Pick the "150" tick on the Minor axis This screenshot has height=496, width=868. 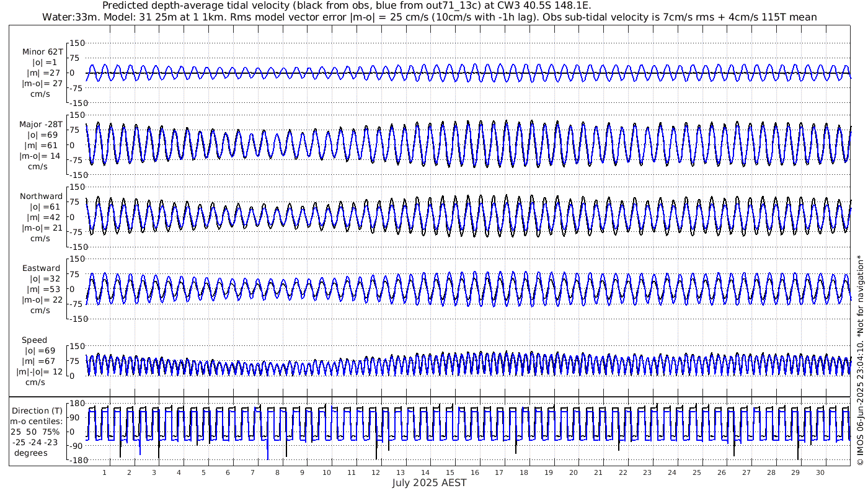pyautogui.click(x=77, y=43)
